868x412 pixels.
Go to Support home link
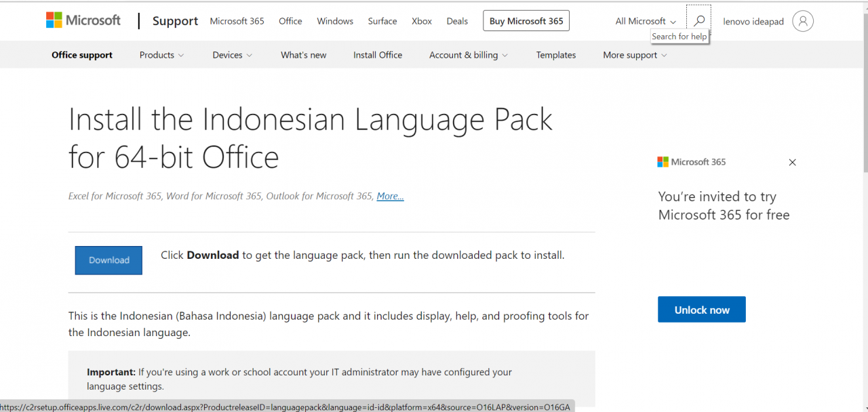175,21
